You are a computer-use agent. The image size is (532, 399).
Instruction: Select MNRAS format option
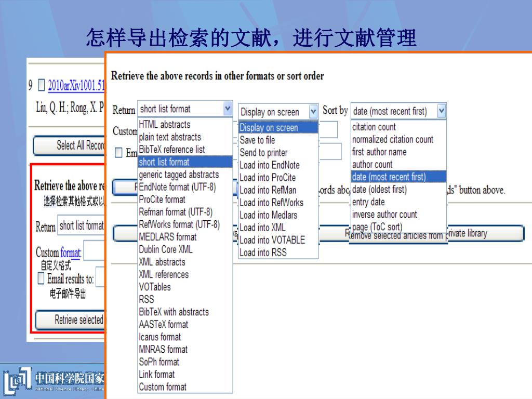[x=185, y=350]
